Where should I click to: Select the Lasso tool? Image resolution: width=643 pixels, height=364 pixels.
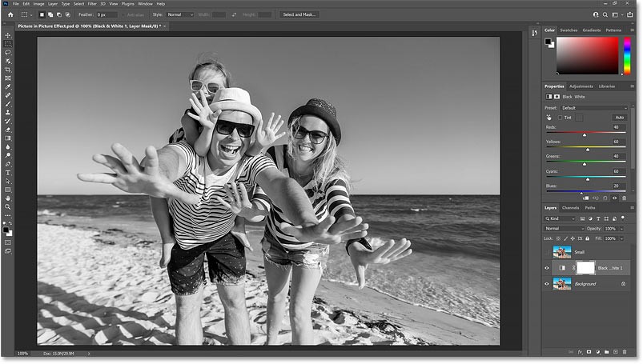[8, 52]
